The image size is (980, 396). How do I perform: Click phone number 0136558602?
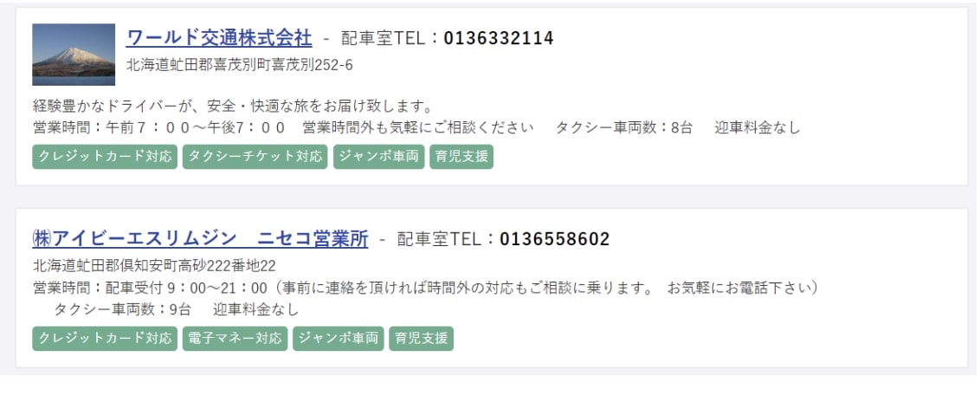(x=554, y=239)
